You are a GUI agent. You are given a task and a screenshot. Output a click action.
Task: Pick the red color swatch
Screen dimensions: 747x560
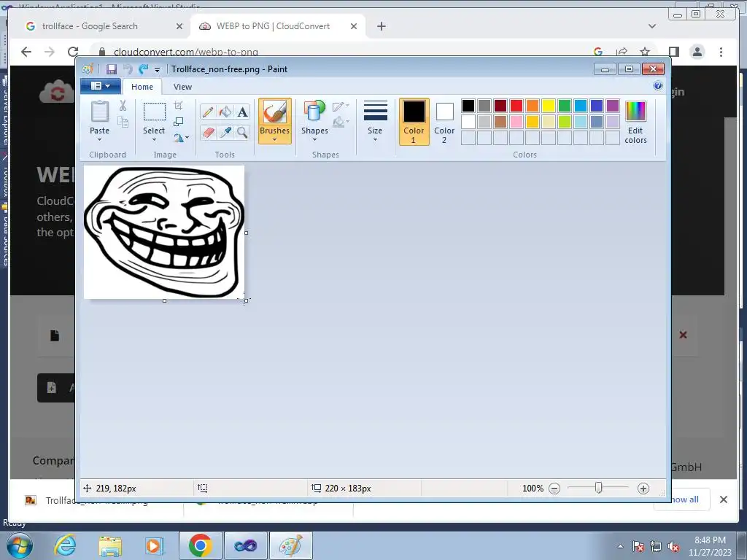coord(516,105)
